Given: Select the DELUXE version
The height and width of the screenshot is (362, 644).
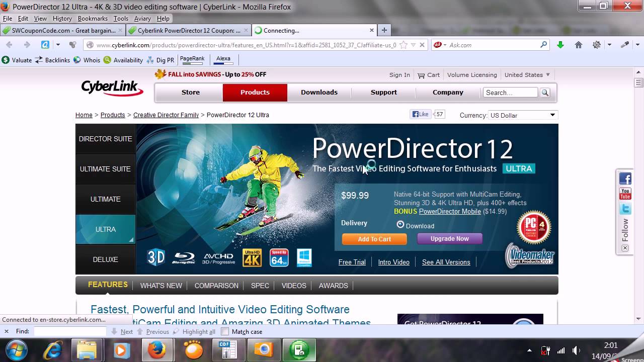Looking at the screenshot, I should 105,259.
